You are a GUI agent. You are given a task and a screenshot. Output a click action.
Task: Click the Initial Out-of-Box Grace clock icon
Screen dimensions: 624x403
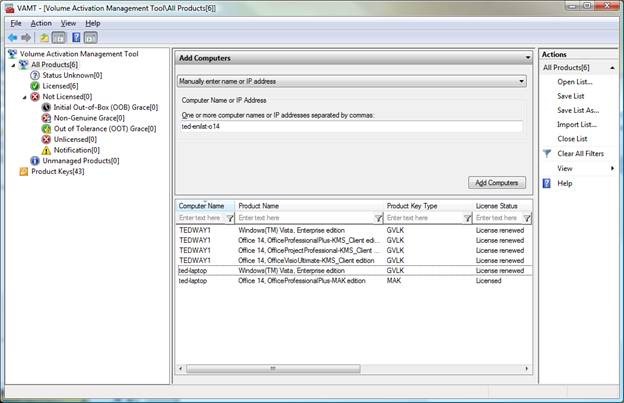(46, 107)
